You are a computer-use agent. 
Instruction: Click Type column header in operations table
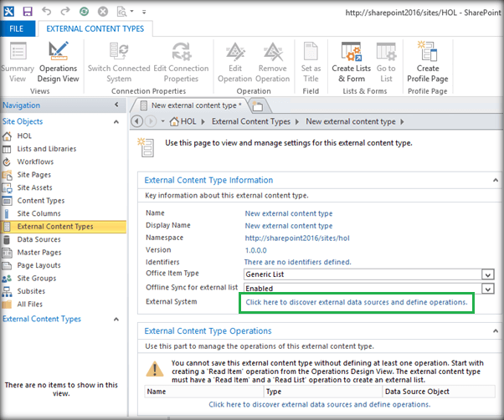click(322, 392)
